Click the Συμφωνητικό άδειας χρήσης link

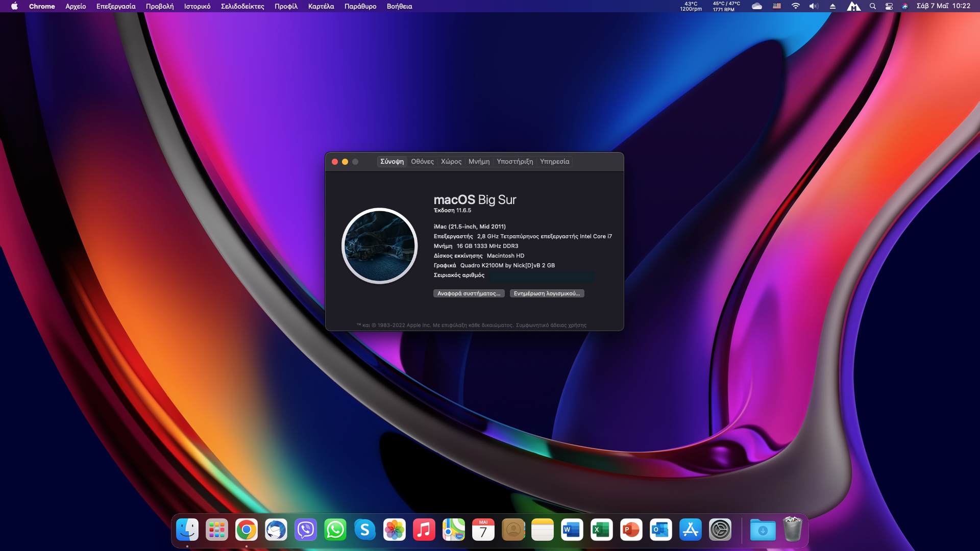click(x=551, y=325)
